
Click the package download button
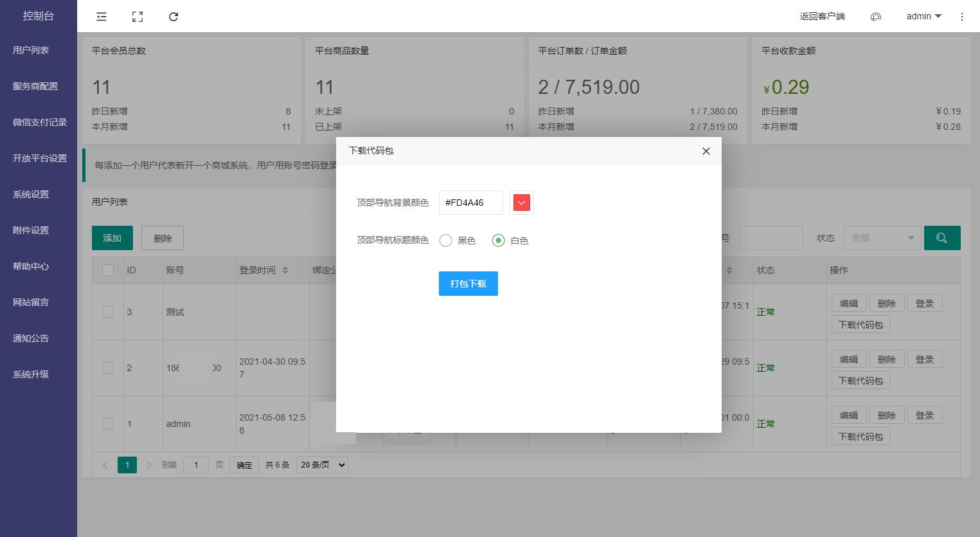[468, 284]
